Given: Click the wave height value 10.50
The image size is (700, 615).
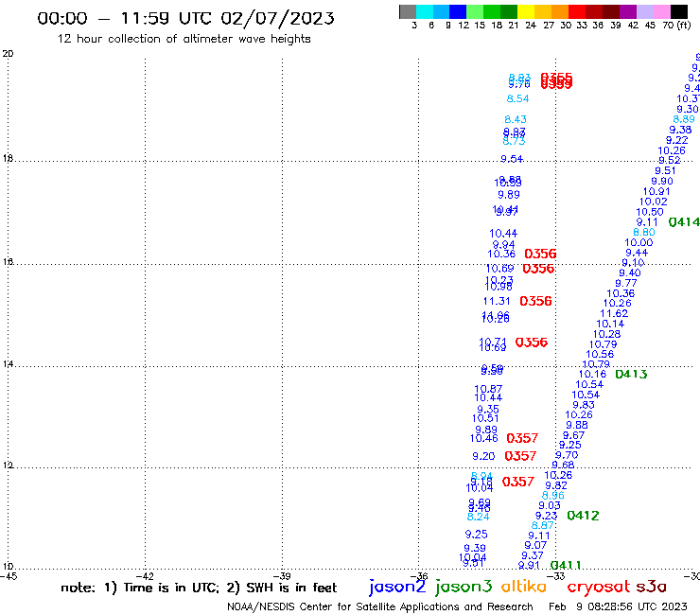Looking at the screenshot, I should [650, 212].
